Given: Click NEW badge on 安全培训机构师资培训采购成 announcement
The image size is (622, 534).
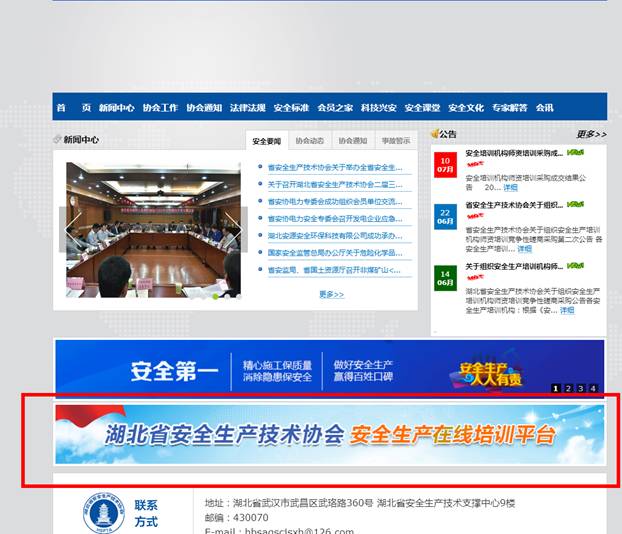Looking at the screenshot, I should tap(575, 152).
